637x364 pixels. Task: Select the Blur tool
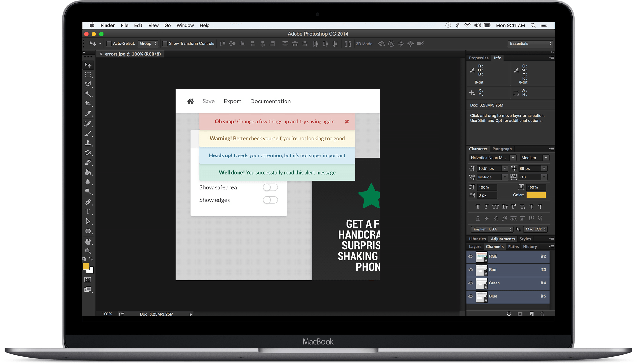[x=88, y=182]
